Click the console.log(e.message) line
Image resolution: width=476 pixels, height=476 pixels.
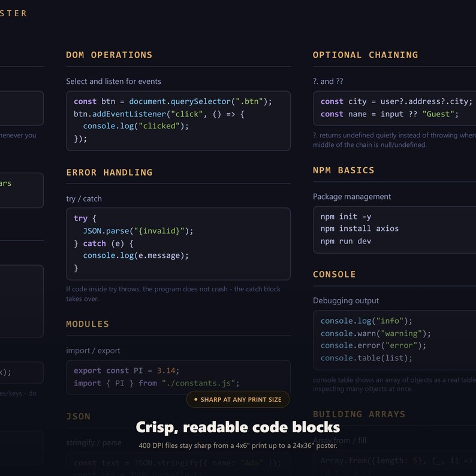(x=135, y=255)
